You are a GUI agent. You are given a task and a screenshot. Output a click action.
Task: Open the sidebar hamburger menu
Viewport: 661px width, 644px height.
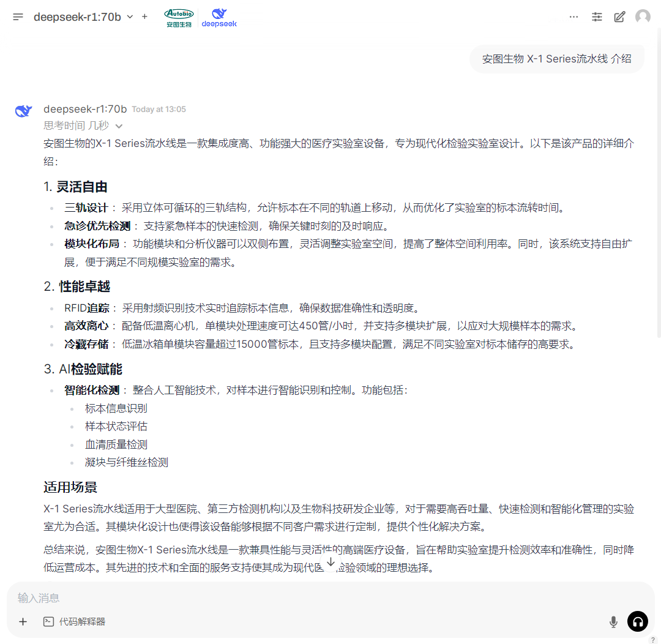[18, 17]
